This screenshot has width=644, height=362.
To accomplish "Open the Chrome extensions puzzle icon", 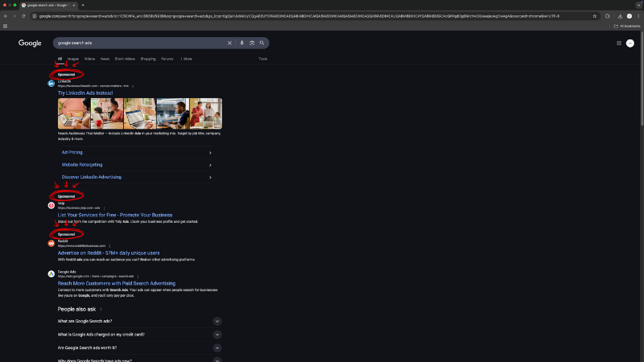I will (x=608, y=16).
